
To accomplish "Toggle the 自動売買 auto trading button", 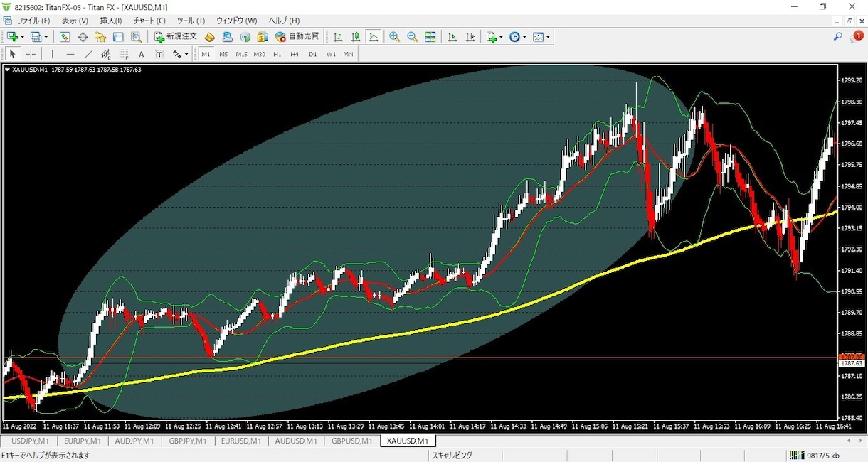I will click(297, 37).
